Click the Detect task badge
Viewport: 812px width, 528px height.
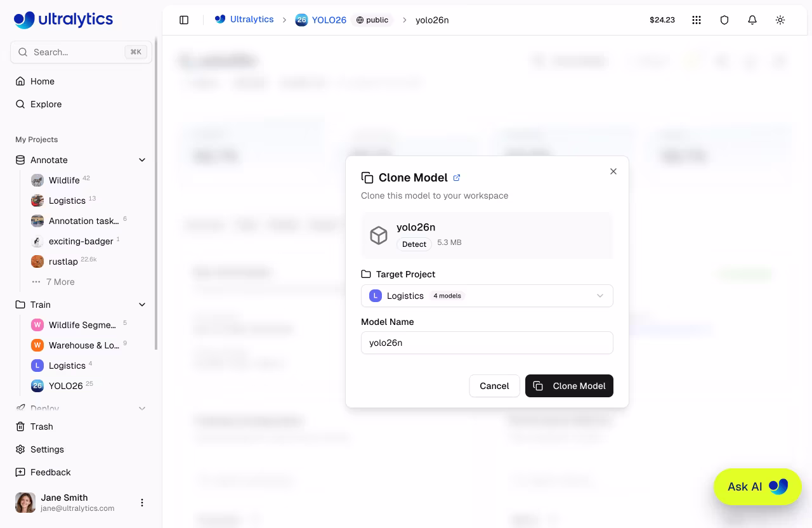[414, 244]
